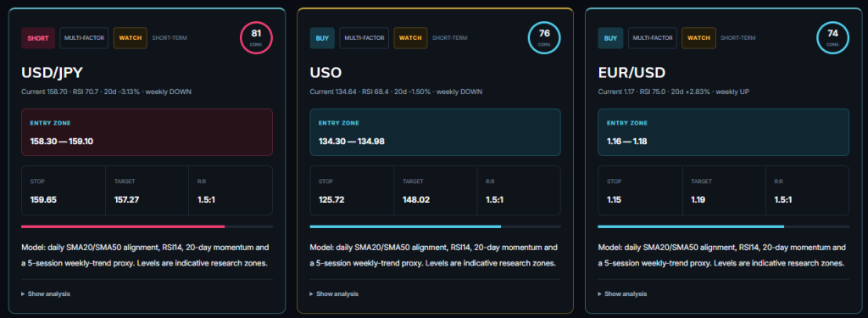Click the SHORT-TERM label on USO card
Viewport: 868px width, 318px height.
click(449, 38)
